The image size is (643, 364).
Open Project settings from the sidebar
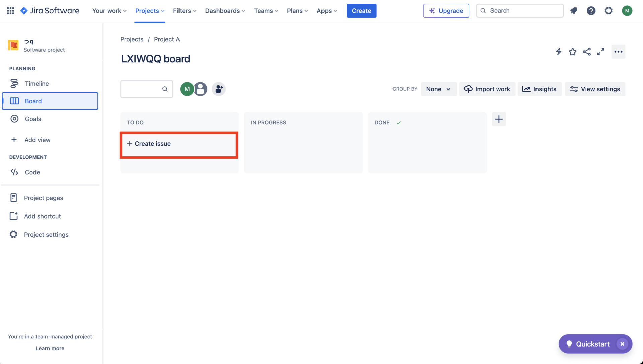(x=13, y=234)
